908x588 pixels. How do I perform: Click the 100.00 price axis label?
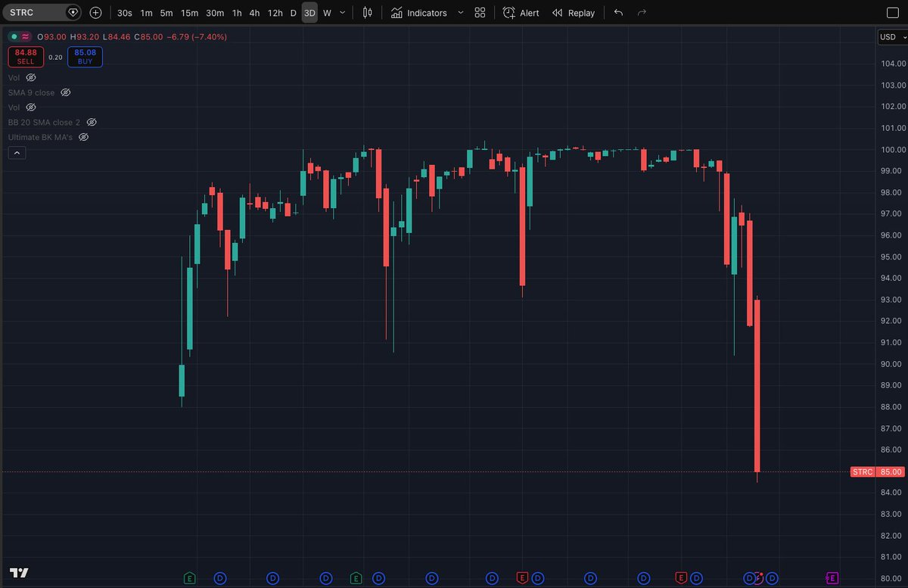click(894, 149)
